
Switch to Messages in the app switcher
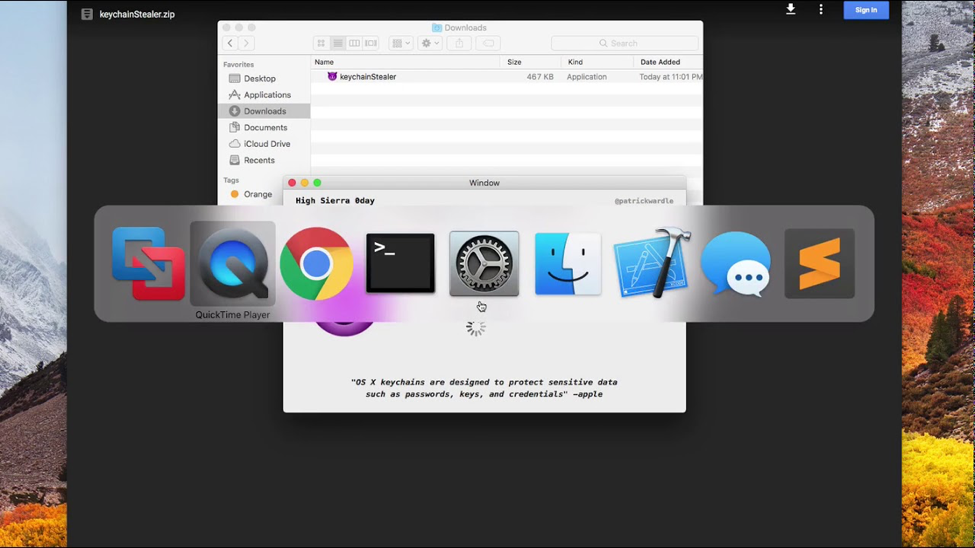pyautogui.click(x=736, y=264)
